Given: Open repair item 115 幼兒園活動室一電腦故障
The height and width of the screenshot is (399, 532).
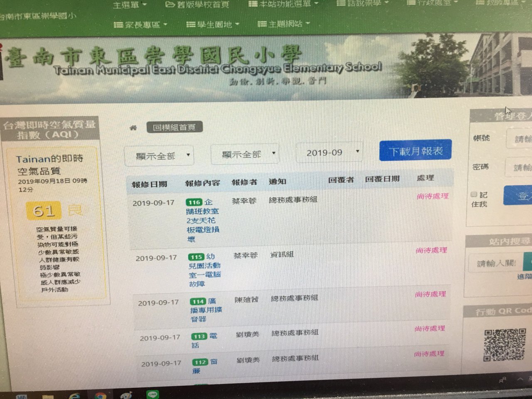Looking at the screenshot, I should 204,270.
